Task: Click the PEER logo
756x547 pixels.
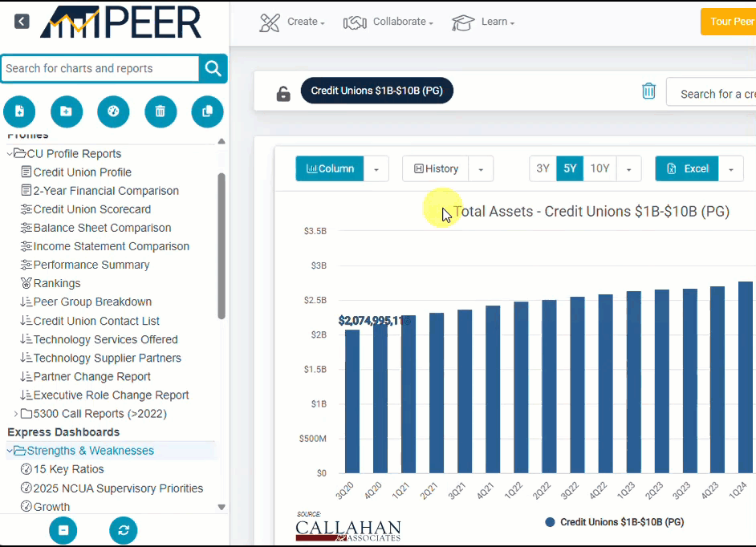Action: (x=120, y=22)
